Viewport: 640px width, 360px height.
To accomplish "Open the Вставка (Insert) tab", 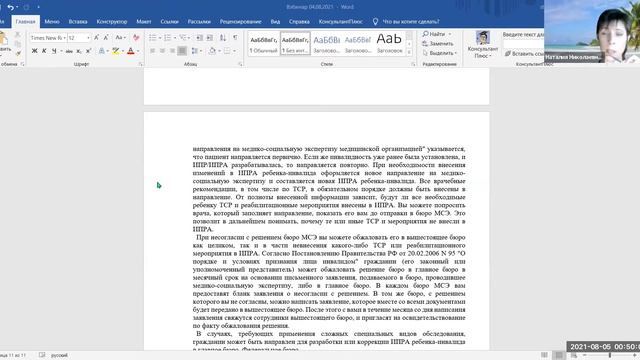I will point(78,22).
